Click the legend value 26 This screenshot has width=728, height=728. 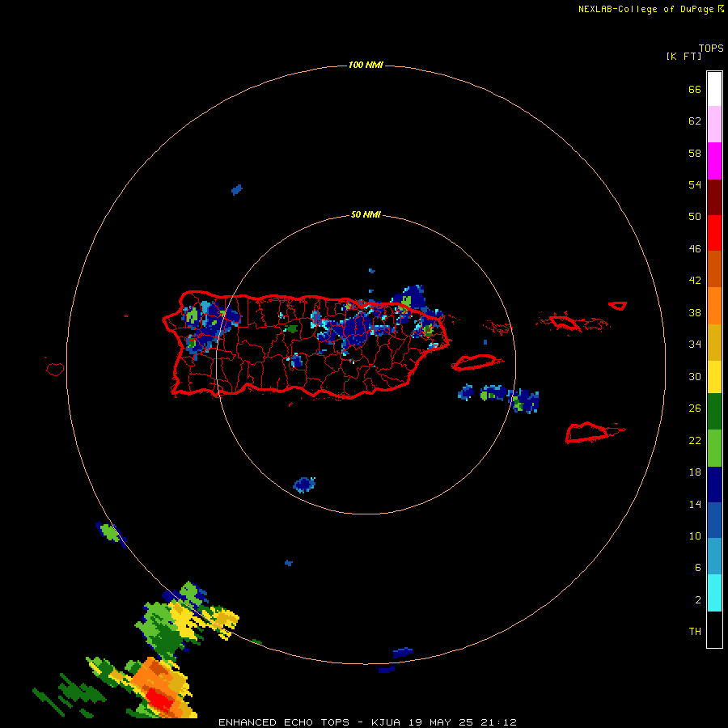pos(695,408)
